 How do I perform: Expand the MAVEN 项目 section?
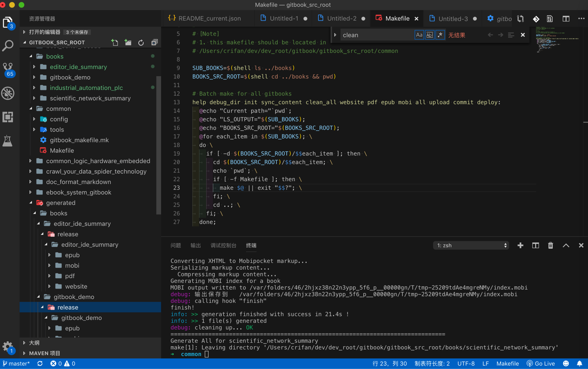[44, 353]
